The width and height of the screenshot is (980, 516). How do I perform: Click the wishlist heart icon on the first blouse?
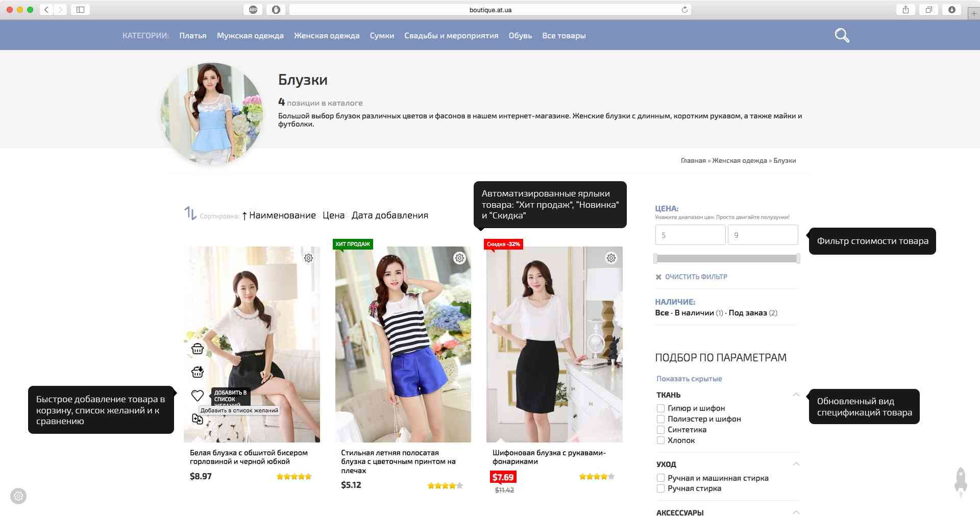198,395
